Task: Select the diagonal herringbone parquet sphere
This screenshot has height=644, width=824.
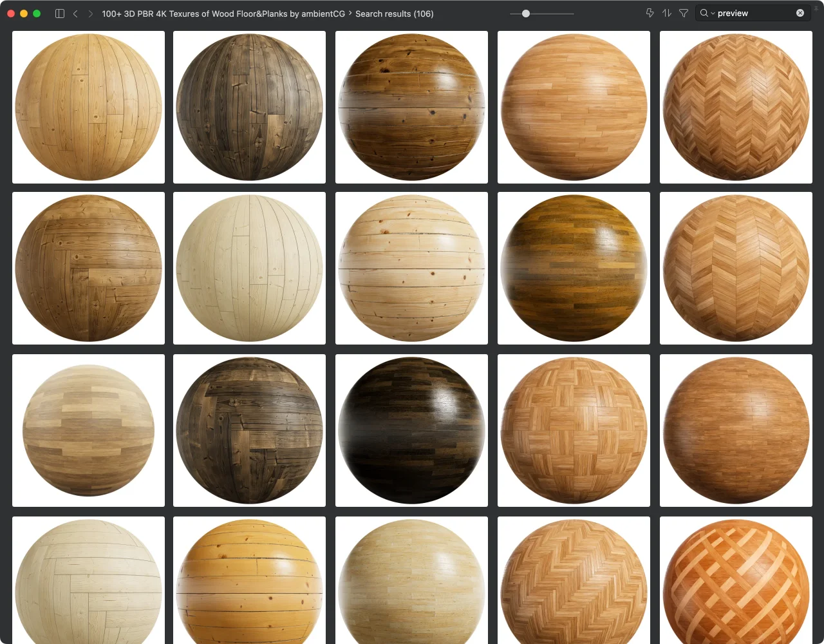Action: click(x=574, y=580)
